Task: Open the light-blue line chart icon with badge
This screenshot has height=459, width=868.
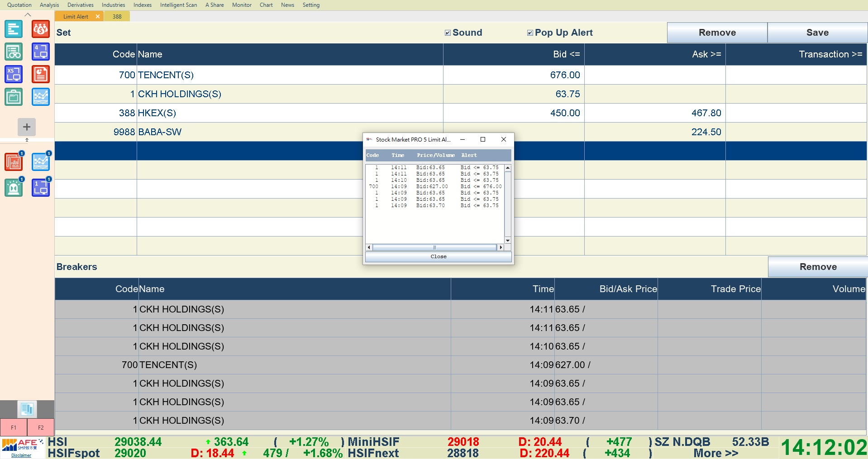Action: coord(41,161)
